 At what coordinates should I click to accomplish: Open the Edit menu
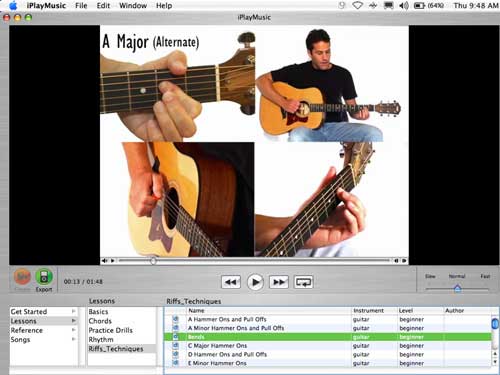click(103, 6)
